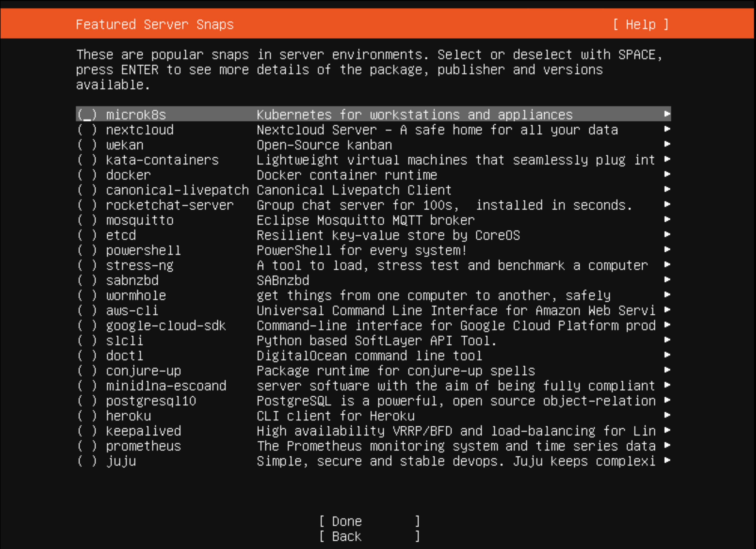Click the 'Docker container runtime' description

point(347,175)
